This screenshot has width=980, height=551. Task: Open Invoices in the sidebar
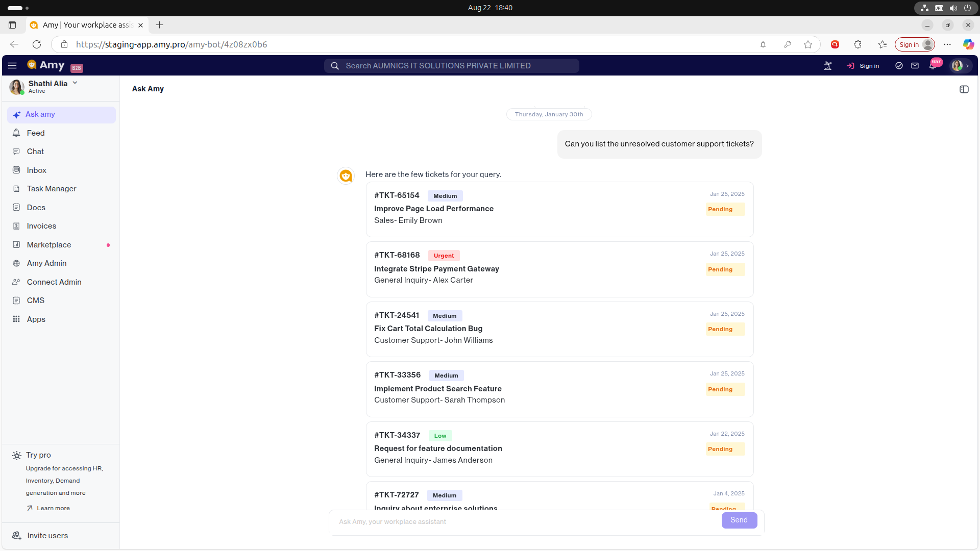coord(41,226)
